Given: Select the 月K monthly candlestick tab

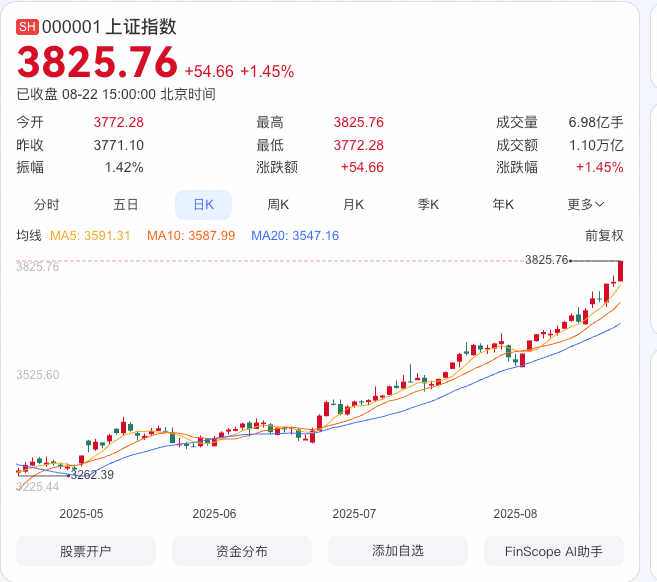Looking at the screenshot, I should pyautogui.click(x=353, y=205).
